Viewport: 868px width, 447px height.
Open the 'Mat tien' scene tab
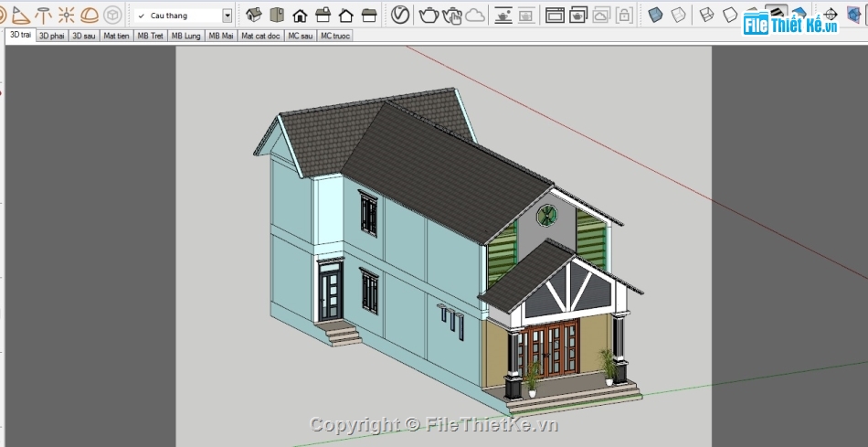click(x=116, y=36)
